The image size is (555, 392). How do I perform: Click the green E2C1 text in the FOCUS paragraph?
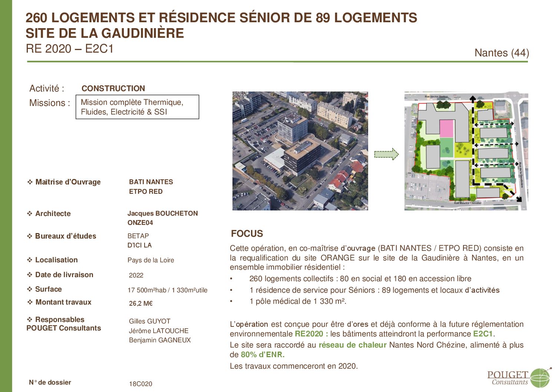(x=483, y=334)
